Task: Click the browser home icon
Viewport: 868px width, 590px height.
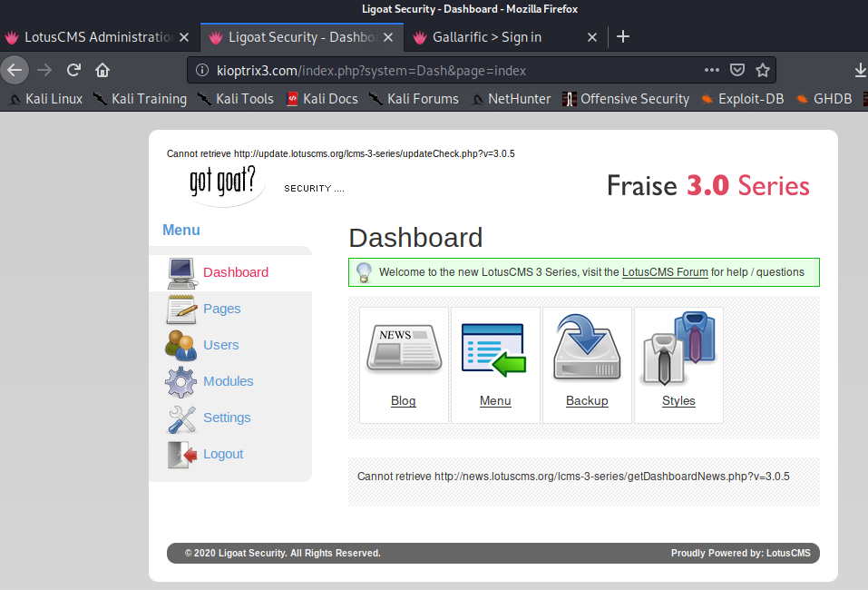Action: tap(102, 70)
